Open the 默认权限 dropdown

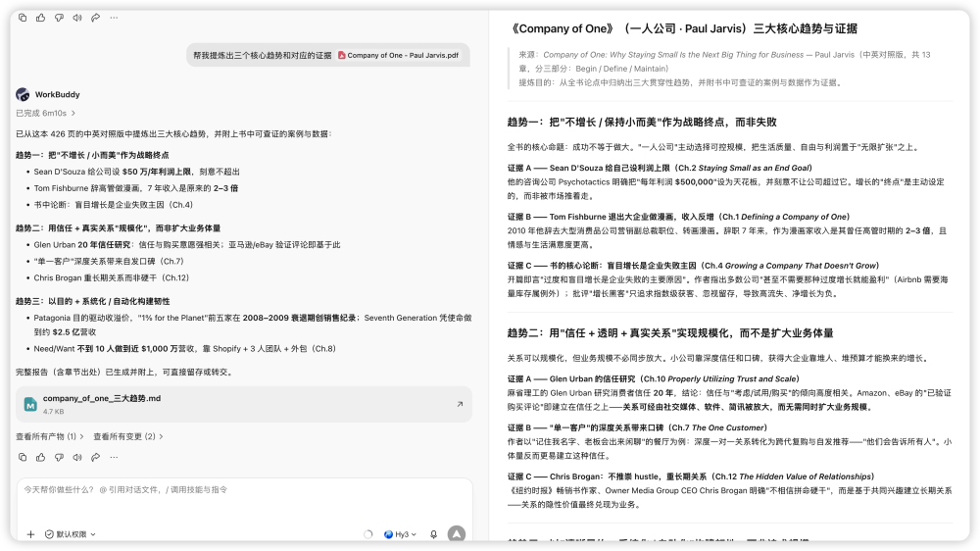click(70, 534)
